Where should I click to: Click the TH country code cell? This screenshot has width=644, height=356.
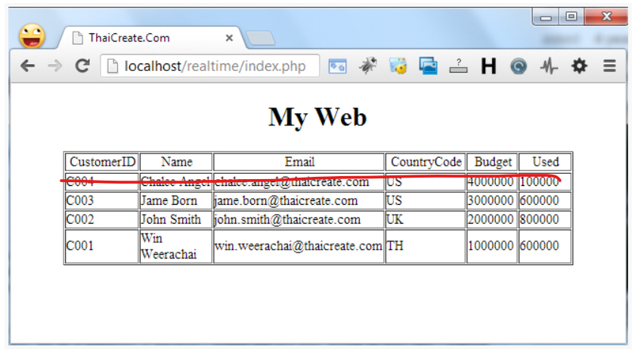(x=426, y=246)
